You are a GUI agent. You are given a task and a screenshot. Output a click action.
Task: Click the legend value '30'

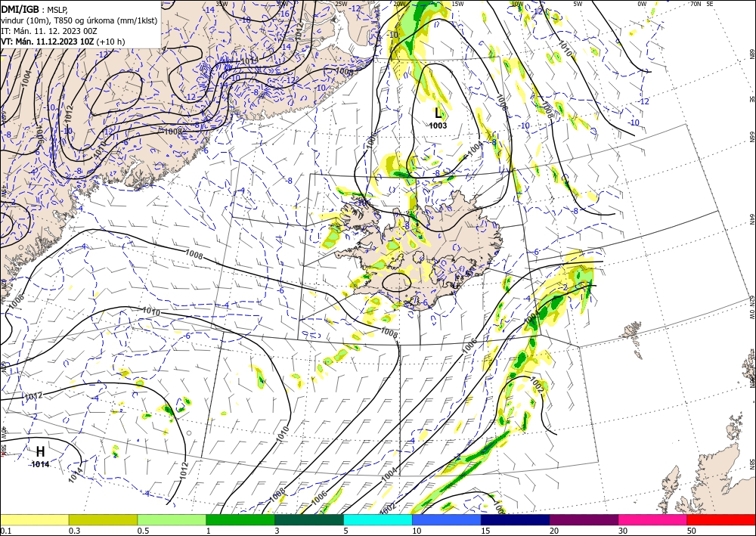coord(623,531)
